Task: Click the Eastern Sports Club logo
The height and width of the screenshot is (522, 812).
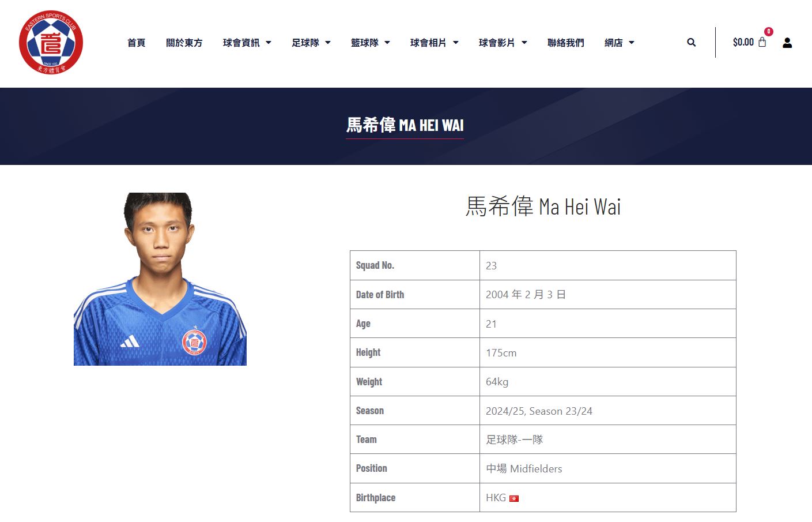Action: point(51,42)
